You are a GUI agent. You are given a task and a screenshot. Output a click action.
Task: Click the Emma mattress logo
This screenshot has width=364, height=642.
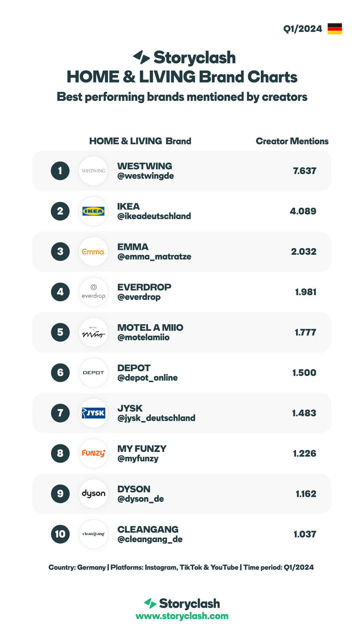coord(93,251)
